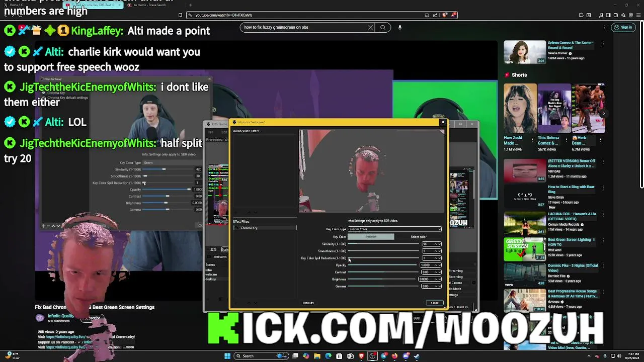Screen dimensions: 644x362
Task: Adjust the Smoothness slider
Action: pos(383,251)
